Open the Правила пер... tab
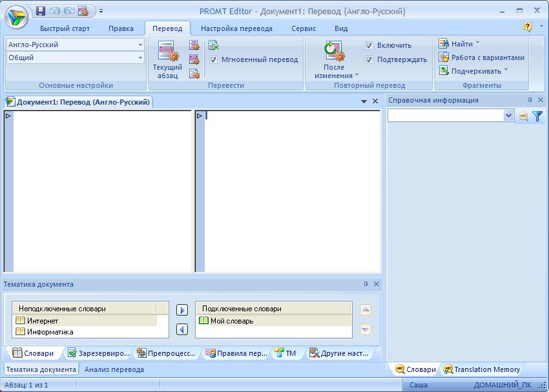Viewport: 549px width, 392px height. click(236, 353)
